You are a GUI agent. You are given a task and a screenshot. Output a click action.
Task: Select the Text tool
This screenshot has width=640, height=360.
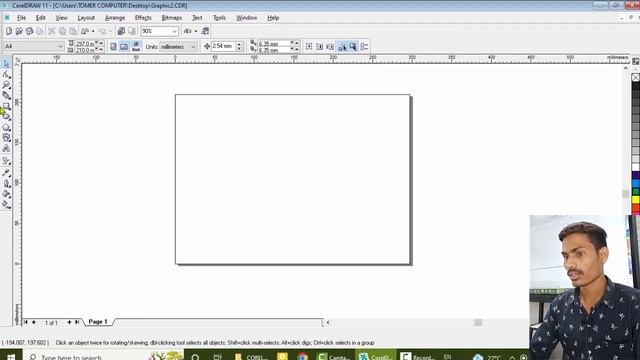(6, 149)
